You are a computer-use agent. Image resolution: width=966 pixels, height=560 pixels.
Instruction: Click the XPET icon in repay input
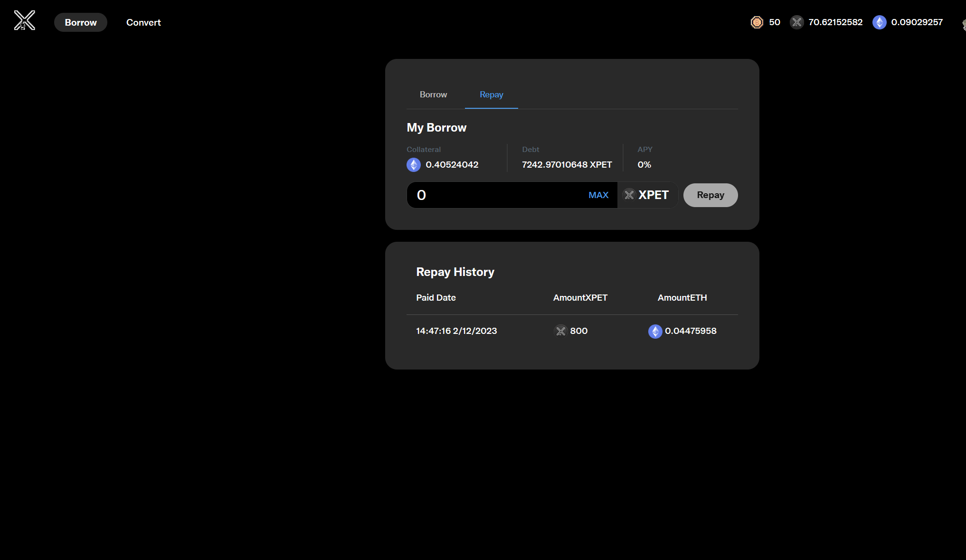(629, 195)
